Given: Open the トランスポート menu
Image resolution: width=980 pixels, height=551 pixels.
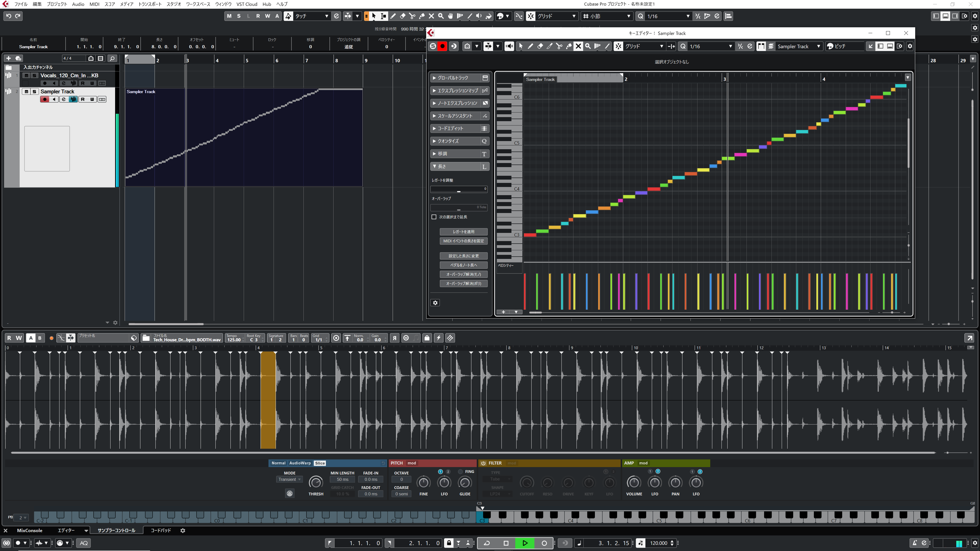Looking at the screenshot, I should [x=150, y=4].
